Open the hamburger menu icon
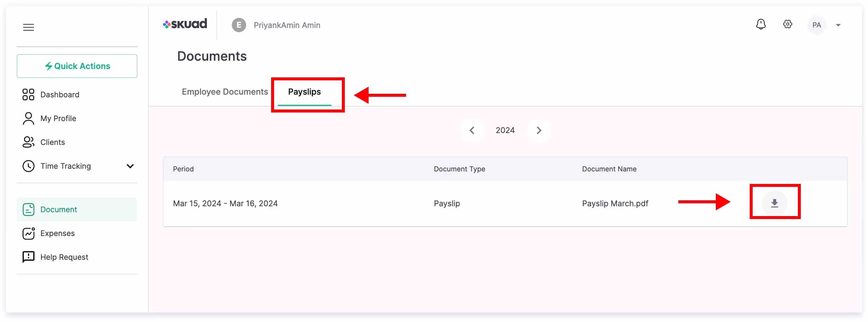 (x=28, y=27)
